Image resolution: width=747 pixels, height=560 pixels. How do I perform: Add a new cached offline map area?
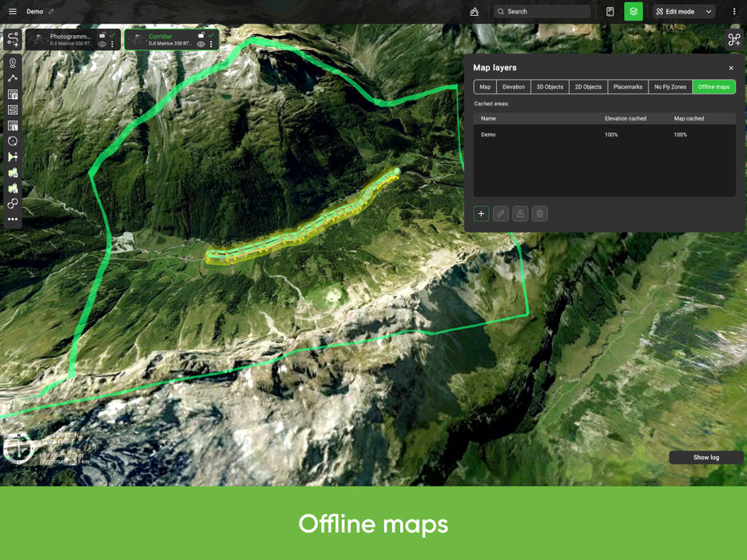click(x=481, y=214)
